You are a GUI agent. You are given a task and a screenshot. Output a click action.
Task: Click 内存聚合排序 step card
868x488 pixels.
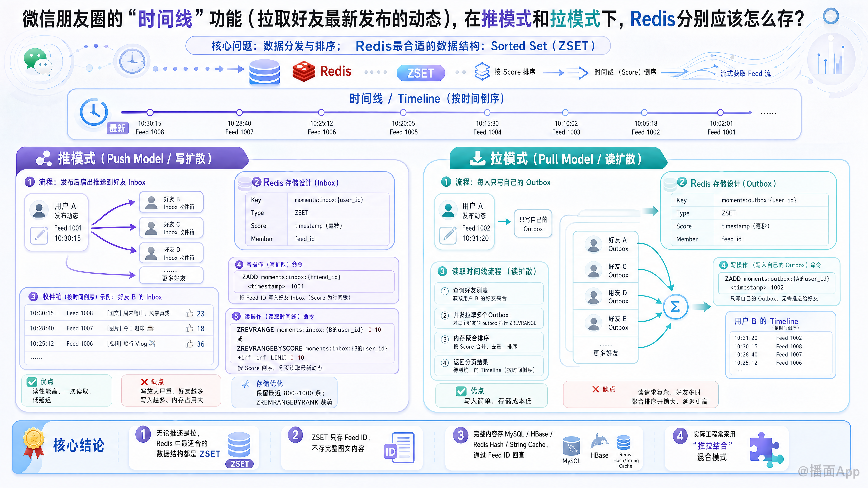489,342
